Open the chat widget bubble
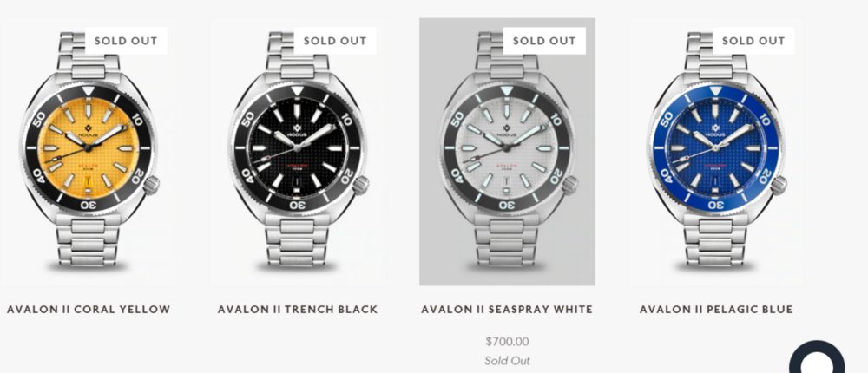 point(817,363)
